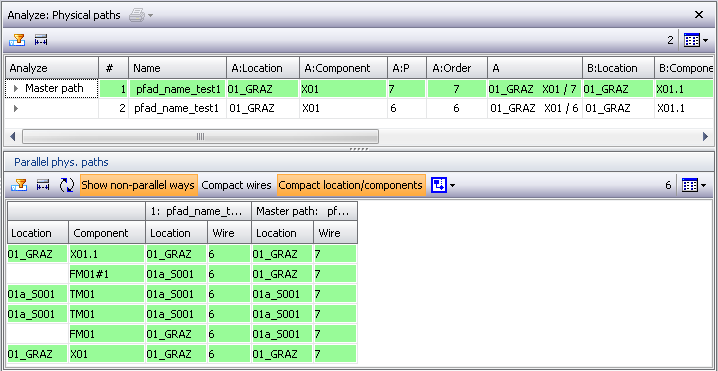
Task: Expand the Master path row
Action: (x=16, y=89)
